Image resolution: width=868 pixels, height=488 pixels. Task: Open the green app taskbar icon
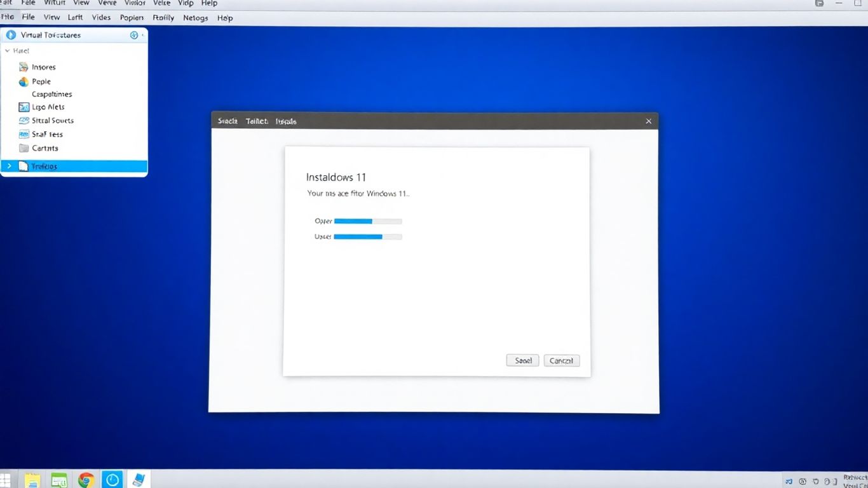coord(59,480)
